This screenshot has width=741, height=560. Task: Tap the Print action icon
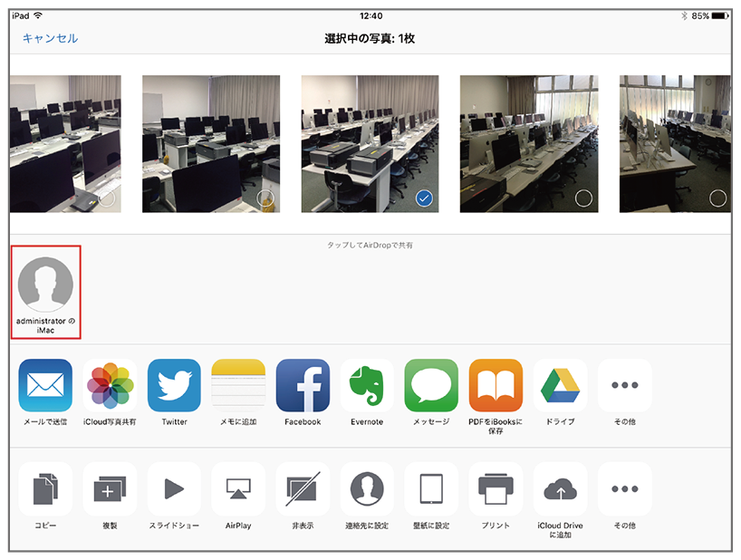pos(496,489)
